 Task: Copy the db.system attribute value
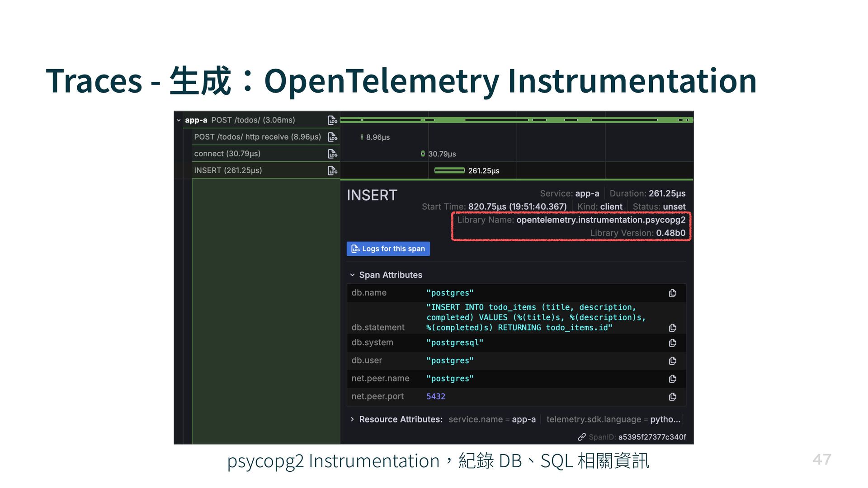pyautogui.click(x=673, y=343)
